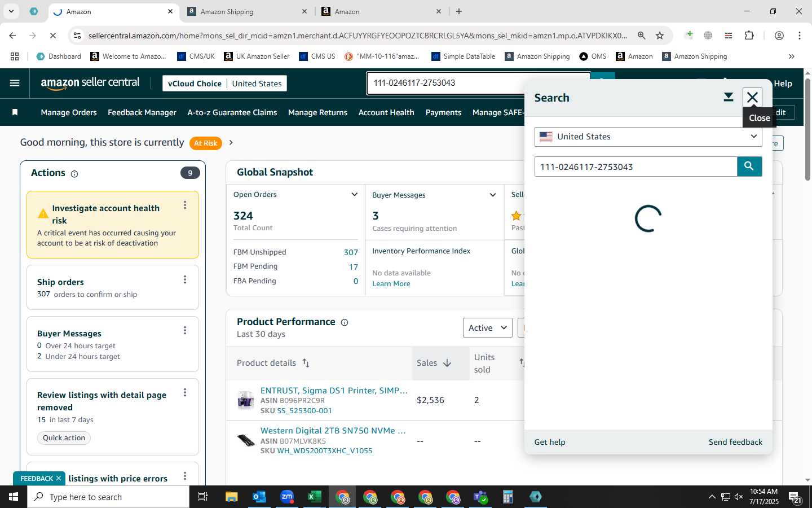Close the FEEDBACK tag
The image size is (812, 508).
pyautogui.click(x=59, y=479)
